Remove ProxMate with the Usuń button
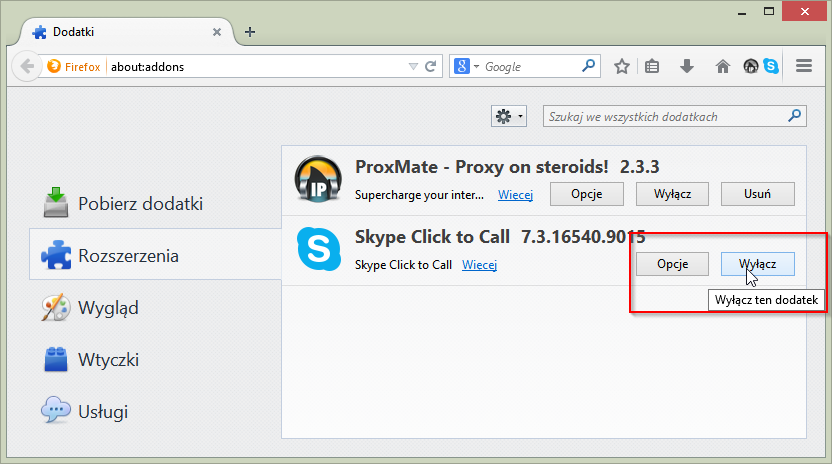The image size is (832, 464). tap(756, 194)
